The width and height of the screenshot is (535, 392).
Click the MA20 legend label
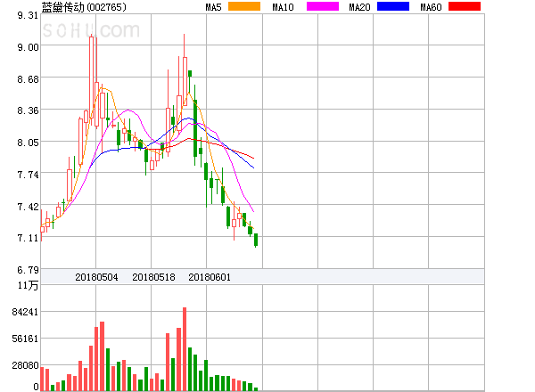tap(359, 7)
